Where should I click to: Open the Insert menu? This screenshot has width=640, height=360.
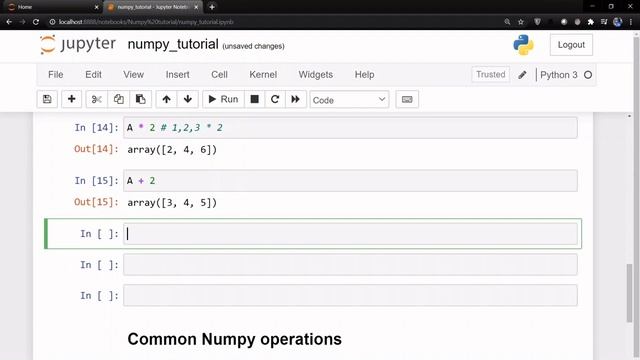click(178, 75)
